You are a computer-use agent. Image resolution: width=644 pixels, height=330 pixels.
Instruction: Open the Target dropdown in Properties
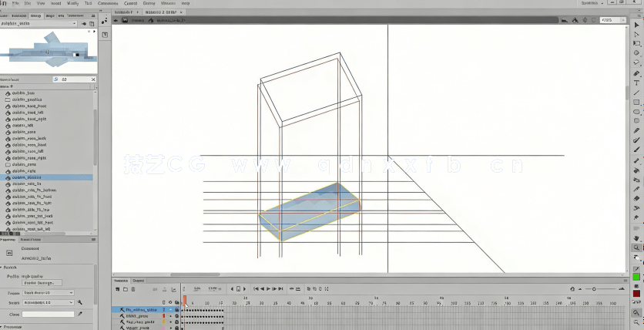coord(48,293)
